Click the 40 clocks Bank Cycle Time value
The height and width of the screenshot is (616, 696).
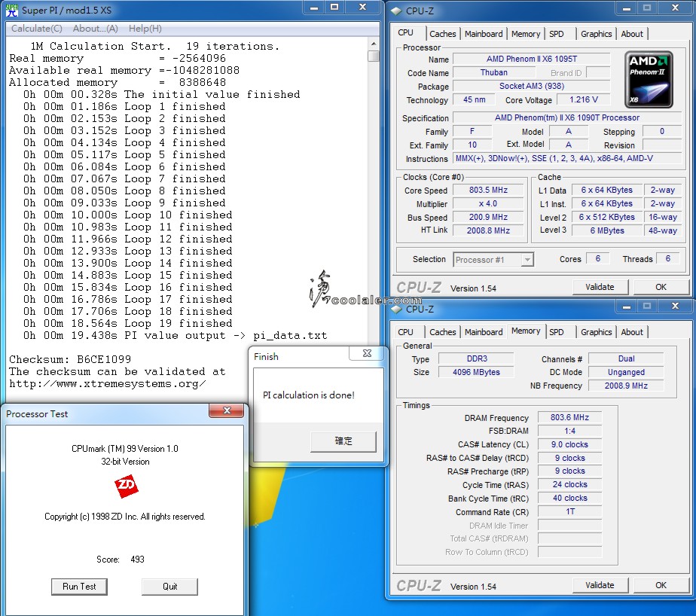(569, 498)
